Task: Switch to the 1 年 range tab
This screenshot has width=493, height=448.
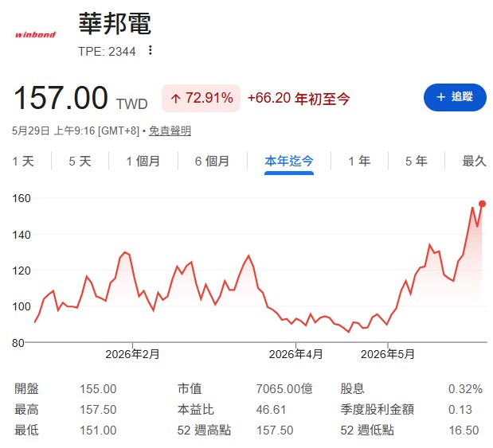Action: [359, 162]
